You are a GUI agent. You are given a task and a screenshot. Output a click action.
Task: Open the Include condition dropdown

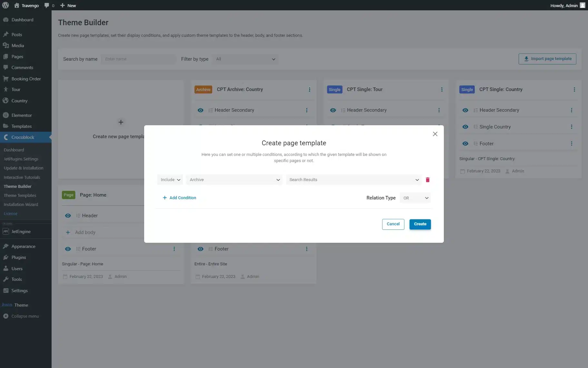point(170,180)
